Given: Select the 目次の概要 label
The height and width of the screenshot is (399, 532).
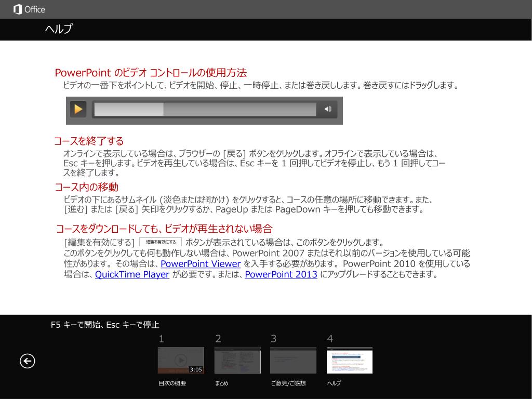Looking at the screenshot, I should (x=172, y=383).
